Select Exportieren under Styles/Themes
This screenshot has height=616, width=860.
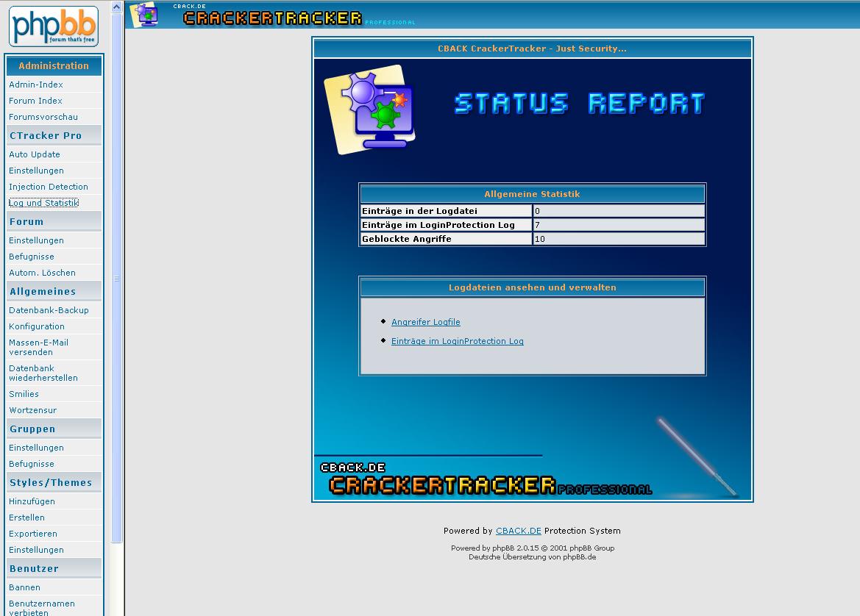pyautogui.click(x=33, y=534)
